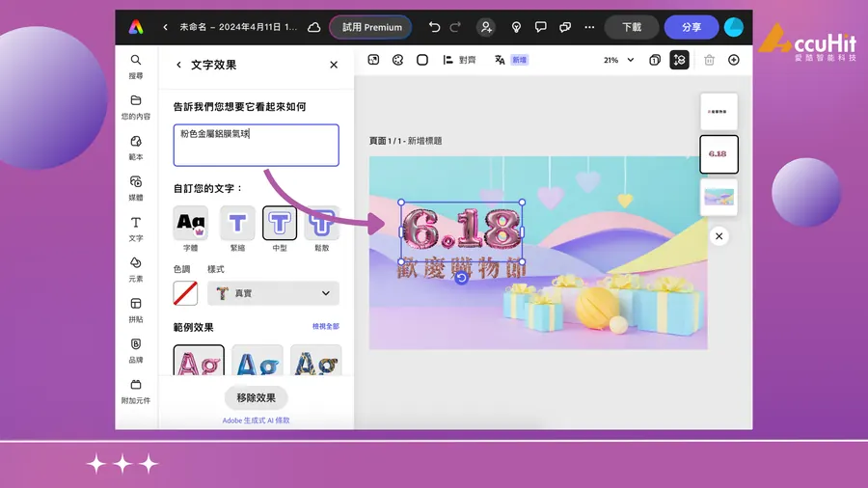Select the 字體 font option
Viewport: 868px width, 488px height.
[190, 229]
